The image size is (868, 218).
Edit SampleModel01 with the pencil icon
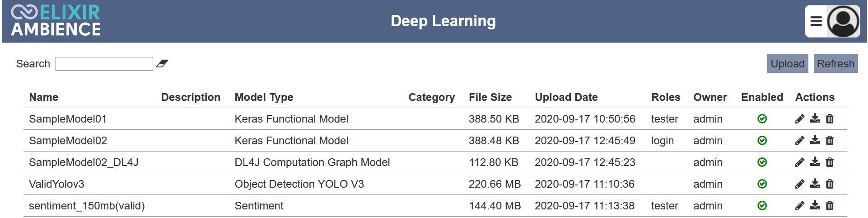point(799,119)
